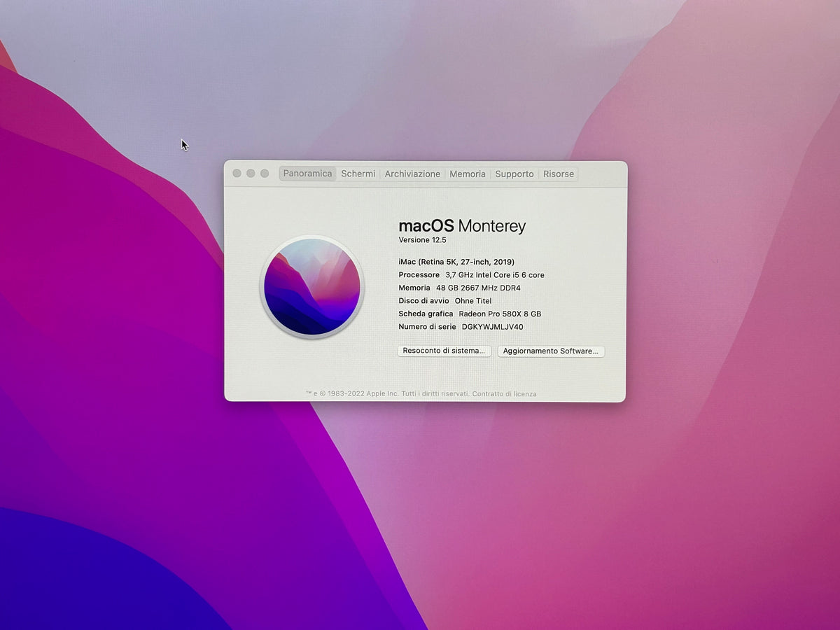Click the Radeon Pro 580X 8 GB value

[500, 314]
